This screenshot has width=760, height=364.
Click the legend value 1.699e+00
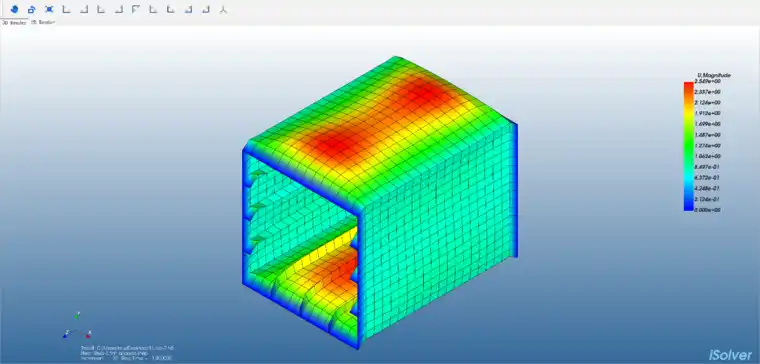[707, 124]
